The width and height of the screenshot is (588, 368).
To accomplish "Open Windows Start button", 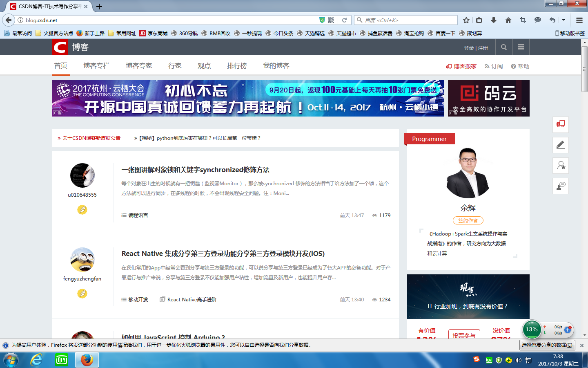I will coord(11,360).
